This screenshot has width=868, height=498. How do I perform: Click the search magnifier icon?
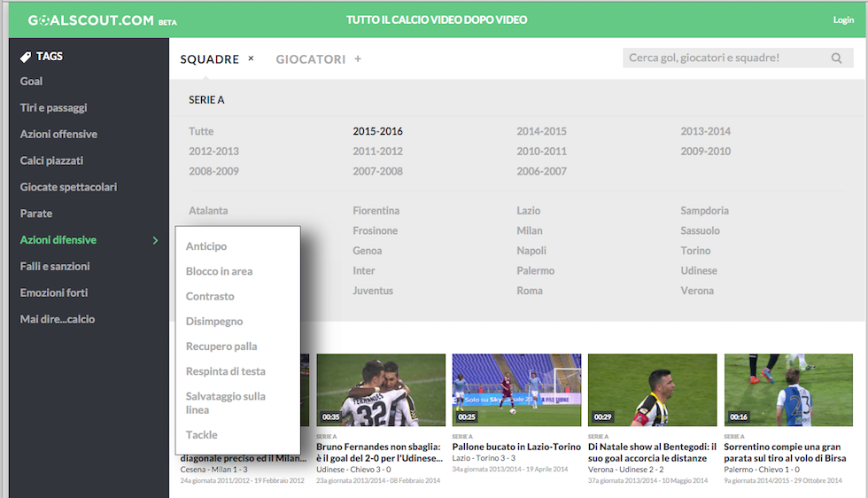pyautogui.click(x=836, y=58)
